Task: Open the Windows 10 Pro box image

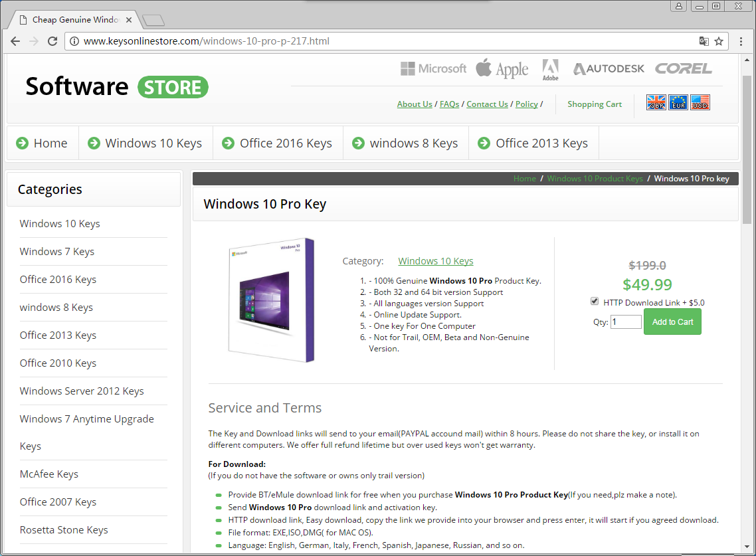Action: click(x=272, y=300)
